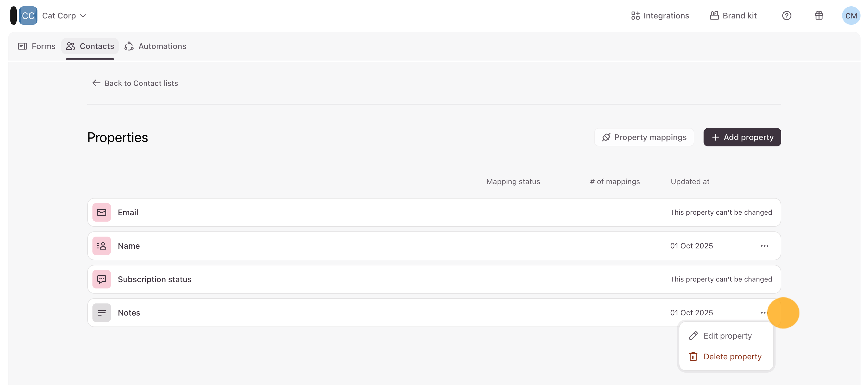Click the CC workspace logo
This screenshot has height=385, width=868.
point(28,16)
